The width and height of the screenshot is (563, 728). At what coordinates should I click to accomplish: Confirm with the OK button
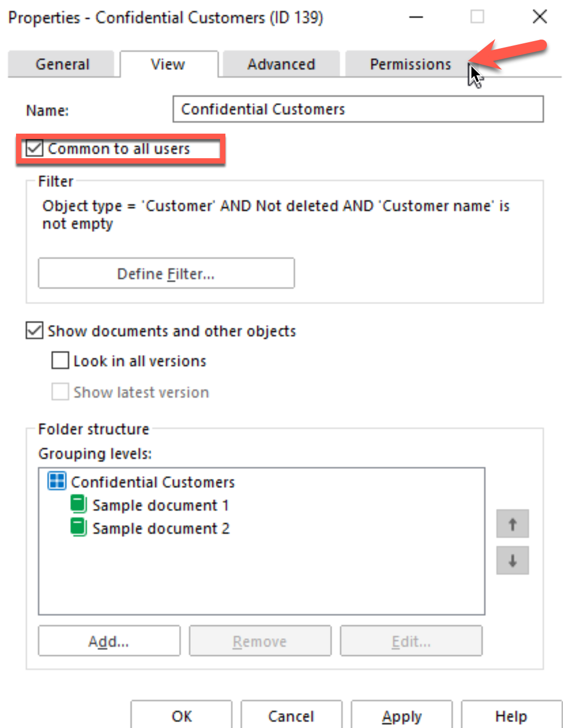tap(182, 716)
